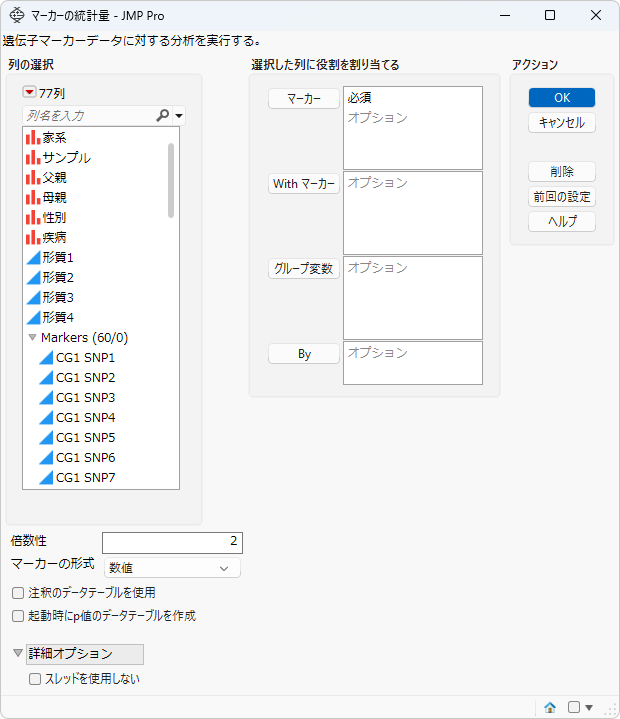Click the nominal icon beside 母親
Screen dimensions: 620x719
(33, 198)
